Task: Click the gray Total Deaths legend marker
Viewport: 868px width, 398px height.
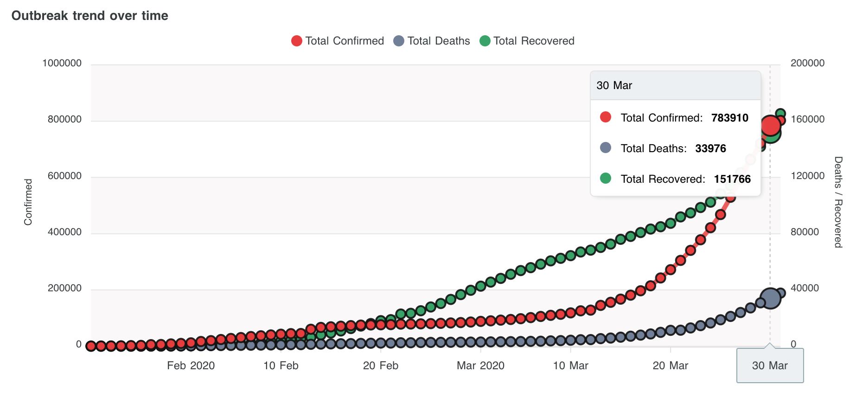Action: [x=399, y=41]
